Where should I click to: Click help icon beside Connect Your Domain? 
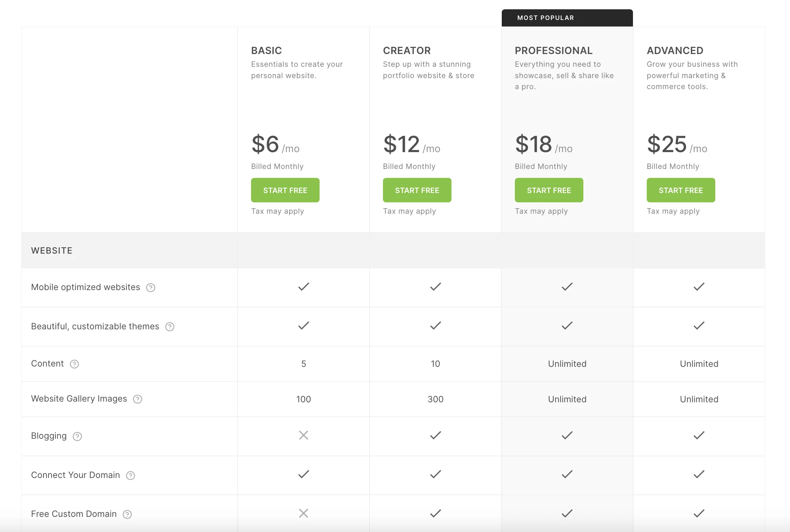click(131, 476)
